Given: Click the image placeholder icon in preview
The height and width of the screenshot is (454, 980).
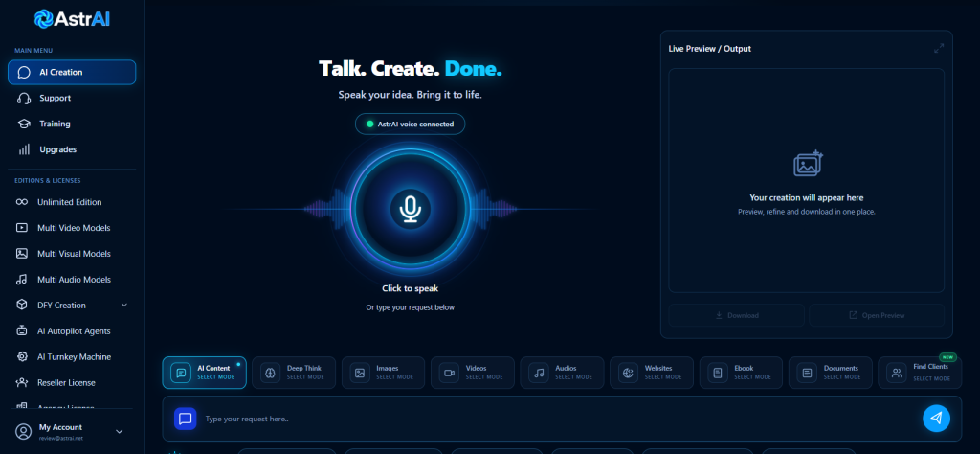Looking at the screenshot, I should coord(808,163).
